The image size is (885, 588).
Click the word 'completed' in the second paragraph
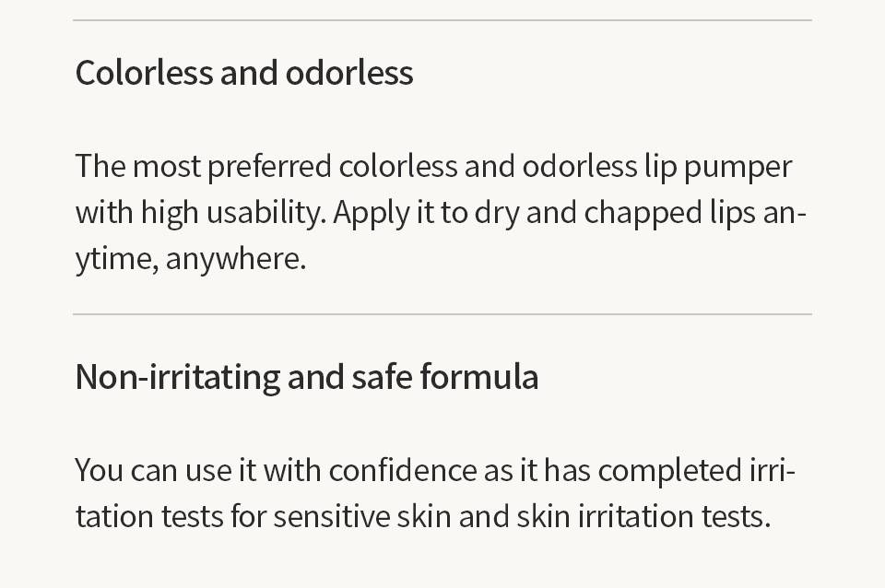coord(670,471)
